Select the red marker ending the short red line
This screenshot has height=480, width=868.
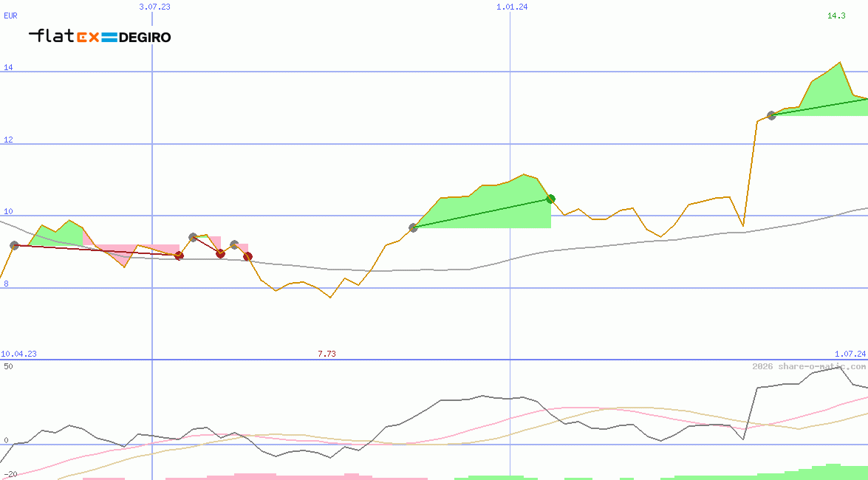click(x=220, y=253)
